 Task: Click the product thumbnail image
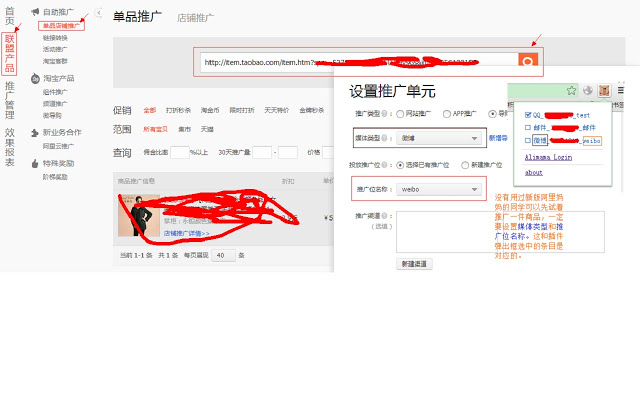(x=138, y=216)
